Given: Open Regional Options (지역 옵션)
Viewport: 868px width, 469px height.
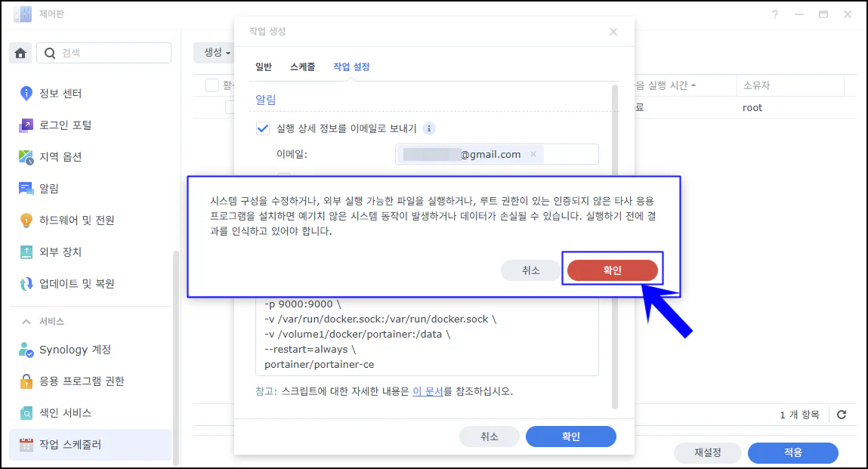Looking at the screenshot, I should pos(88,156).
